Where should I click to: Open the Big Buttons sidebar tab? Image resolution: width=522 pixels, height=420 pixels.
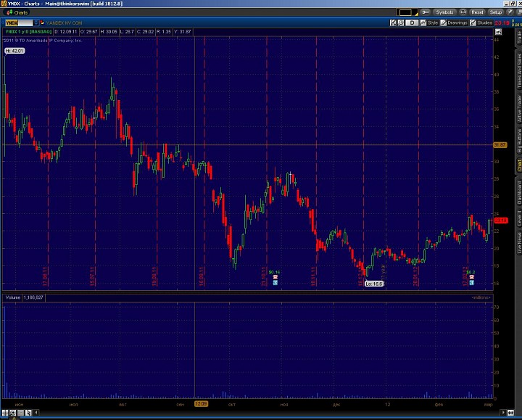[x=519, y=141]
